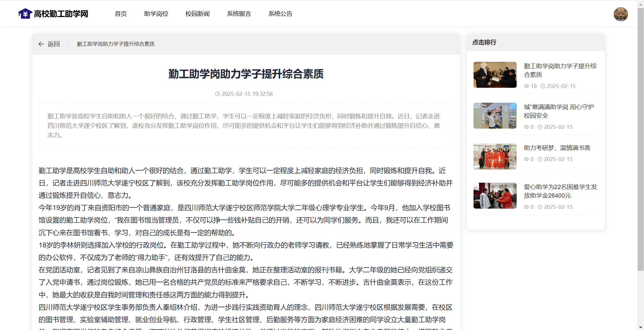Click clock icon beside article timestamp

pyautogui.click(x=218, y=94)
